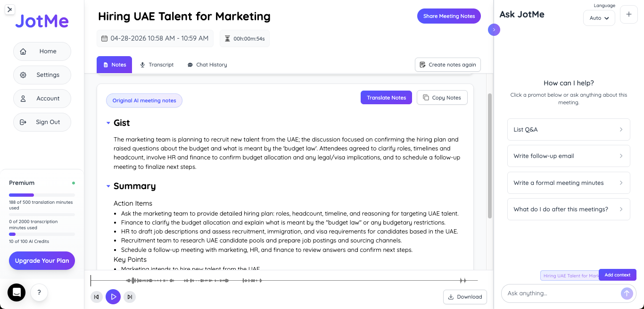Select the Original AI meeting notes chip
This screenshot has width=644, height=309.
coord(144,100)
